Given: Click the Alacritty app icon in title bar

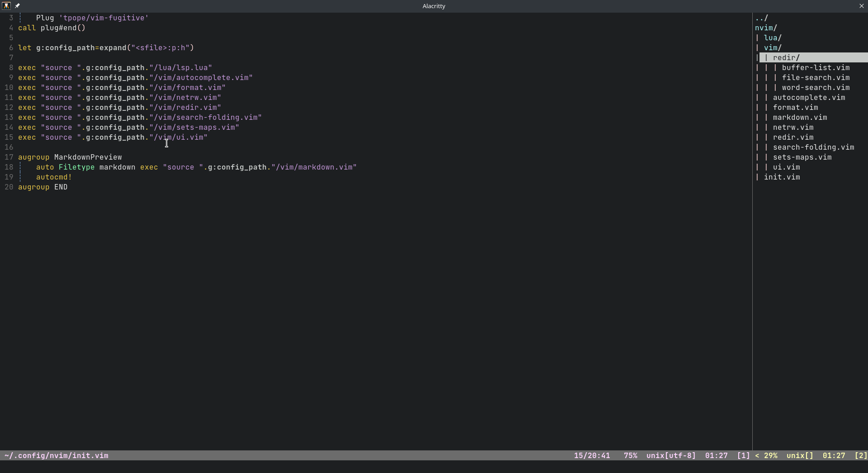Looking at the screenshot, I should coord(6,6).
